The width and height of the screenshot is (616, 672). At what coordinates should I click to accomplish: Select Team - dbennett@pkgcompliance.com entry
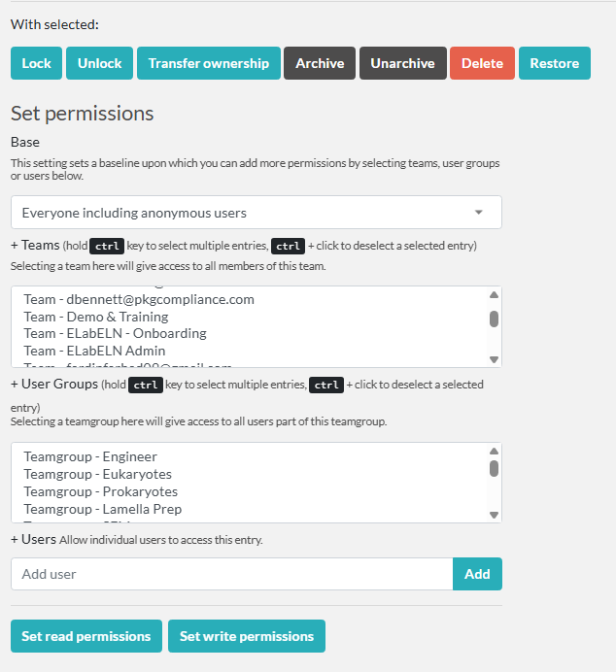point(139,299)
